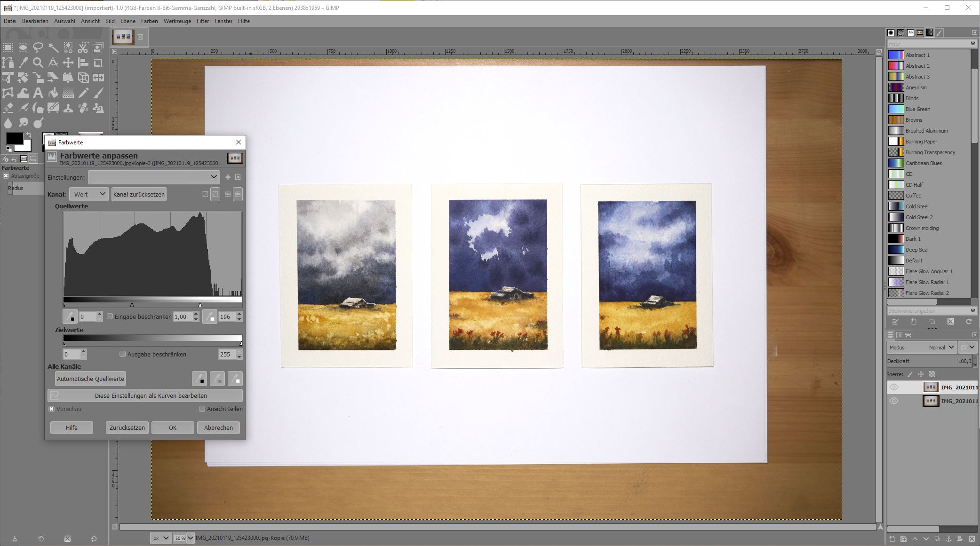Click Abbrechen to cancel levels dialog
The width and height of the screenshot is (980, 546).
pyautogui.click(x=218, y=427)
